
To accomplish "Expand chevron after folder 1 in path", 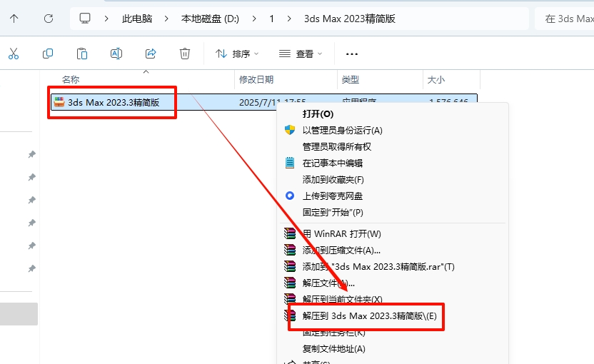I will click(x=289, y=19).
